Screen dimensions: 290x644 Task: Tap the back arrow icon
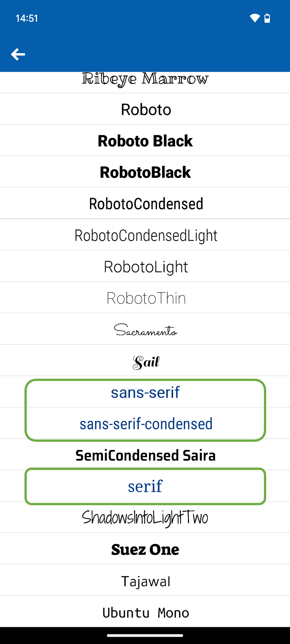[x=18, y=55]
